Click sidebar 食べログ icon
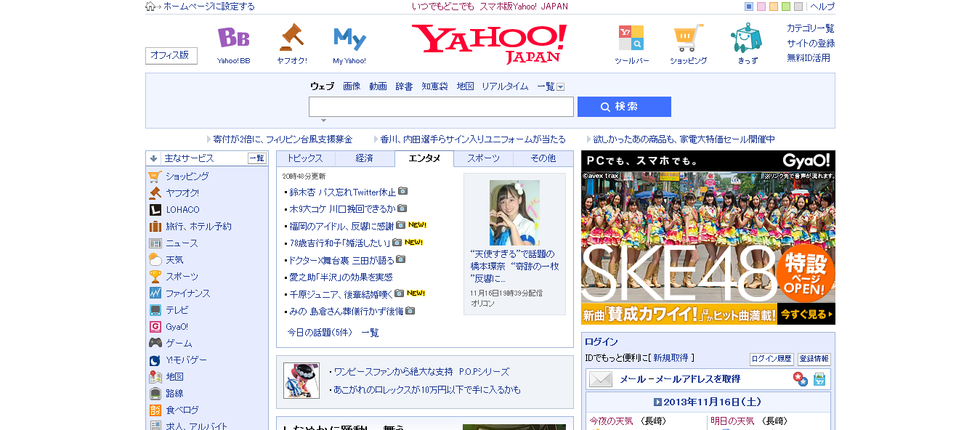 coord(155,410)
